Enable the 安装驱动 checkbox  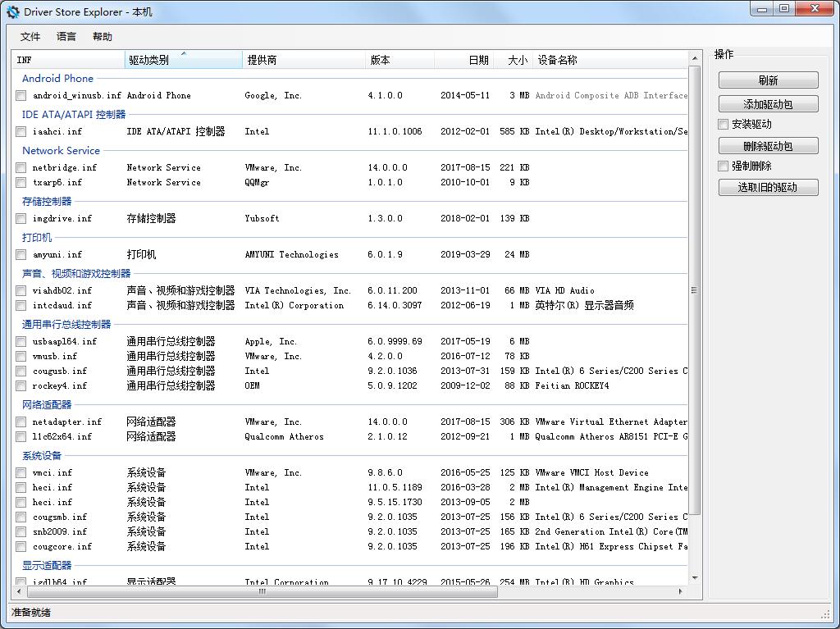[721, 125]
